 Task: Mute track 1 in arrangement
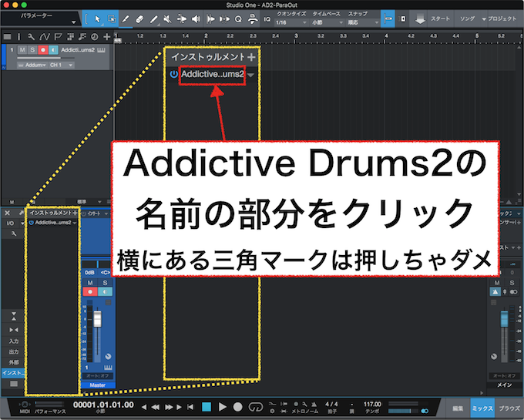coord(22,50)
